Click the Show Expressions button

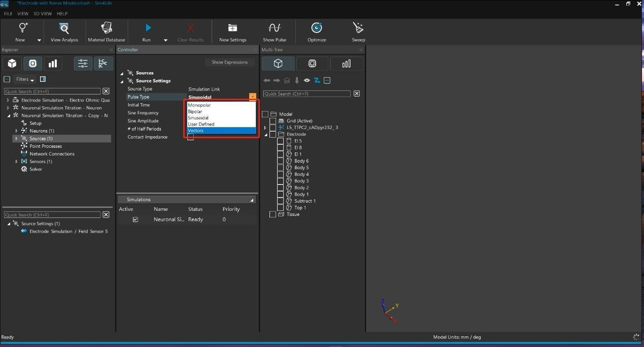click(229, 62)
